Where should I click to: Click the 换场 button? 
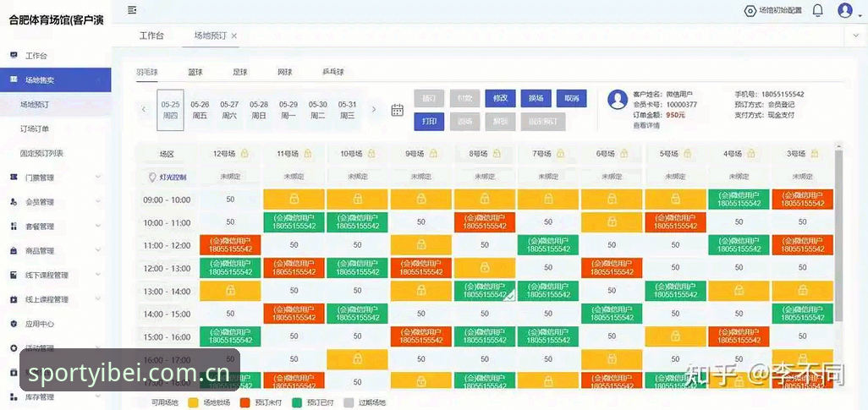(536, 98)
